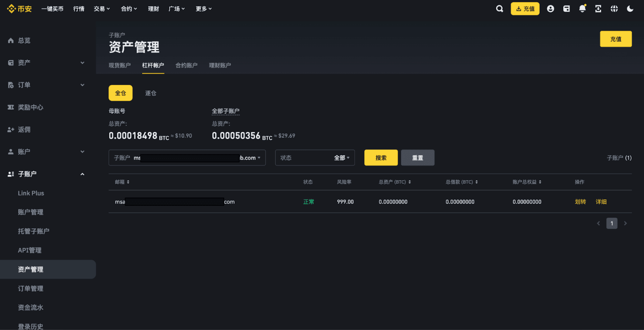Sort the table by 总借款 (BTC)

[462, 182]
